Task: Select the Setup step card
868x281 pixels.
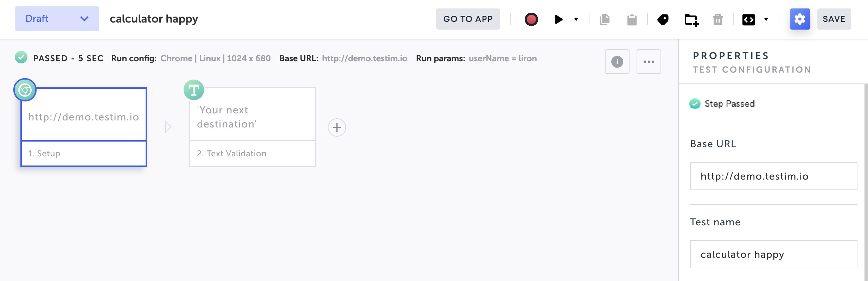Action: click(x=84, y=127)
